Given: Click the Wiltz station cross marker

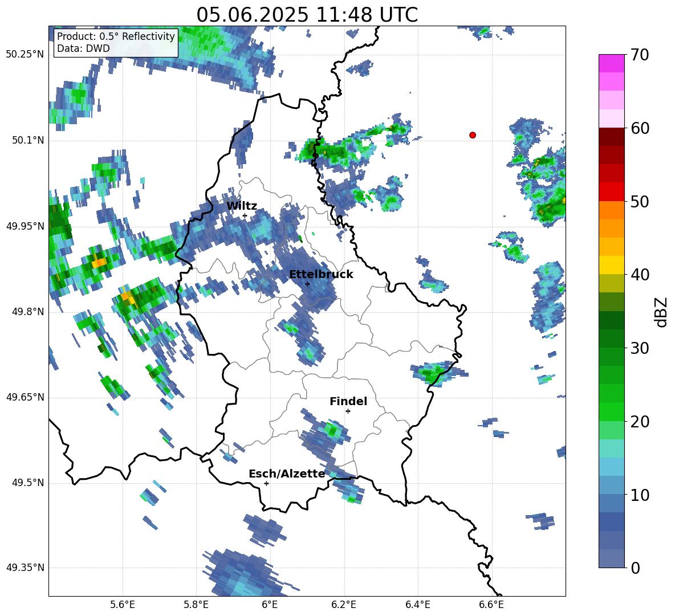Looking at the screenshot, I should 245,216.
